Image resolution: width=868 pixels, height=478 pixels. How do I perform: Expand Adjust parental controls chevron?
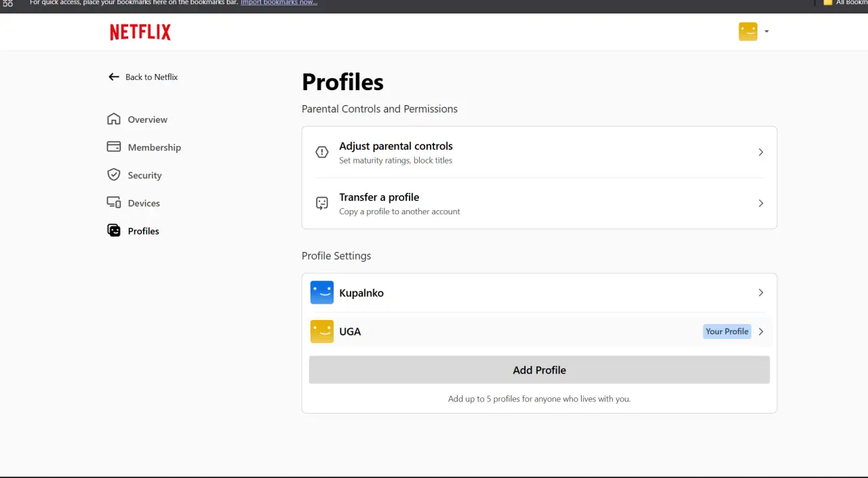[761, 153]
